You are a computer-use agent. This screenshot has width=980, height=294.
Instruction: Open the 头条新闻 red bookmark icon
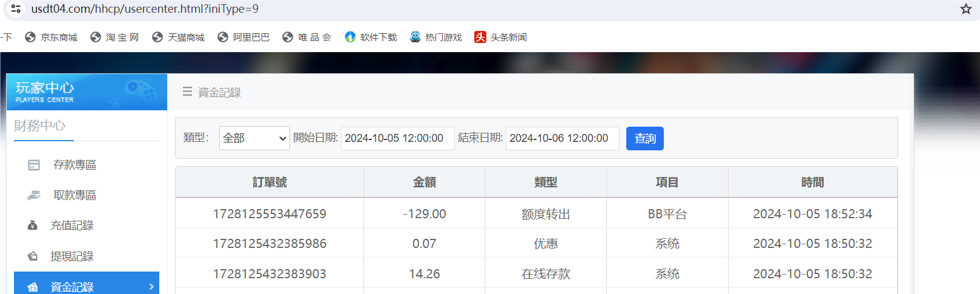coord(480,37)
